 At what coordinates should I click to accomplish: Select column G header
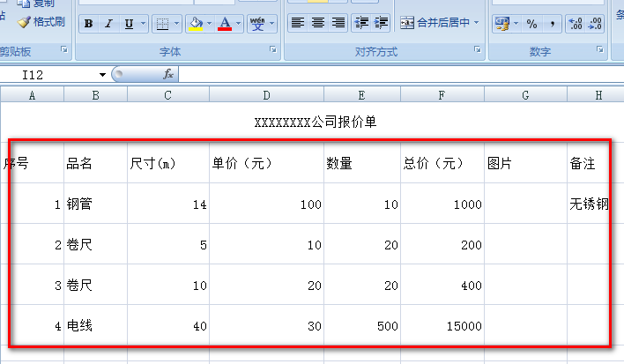(525, 95)
